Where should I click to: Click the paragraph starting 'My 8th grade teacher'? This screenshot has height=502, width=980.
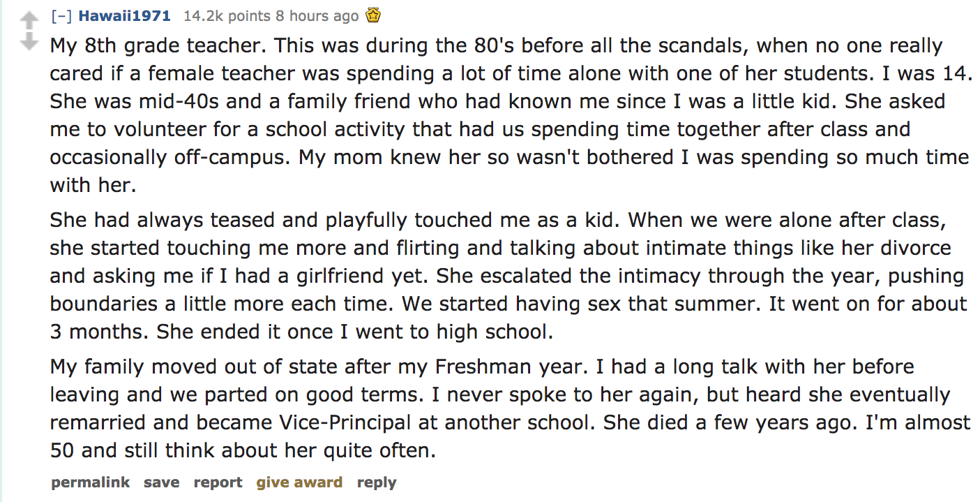[511, 115]
